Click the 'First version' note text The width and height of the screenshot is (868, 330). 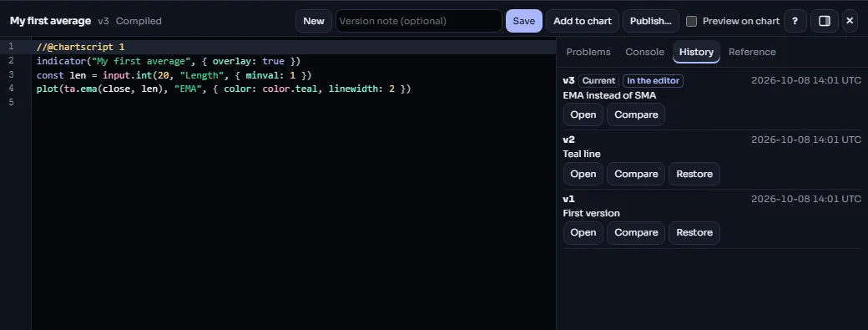[591, 213]
